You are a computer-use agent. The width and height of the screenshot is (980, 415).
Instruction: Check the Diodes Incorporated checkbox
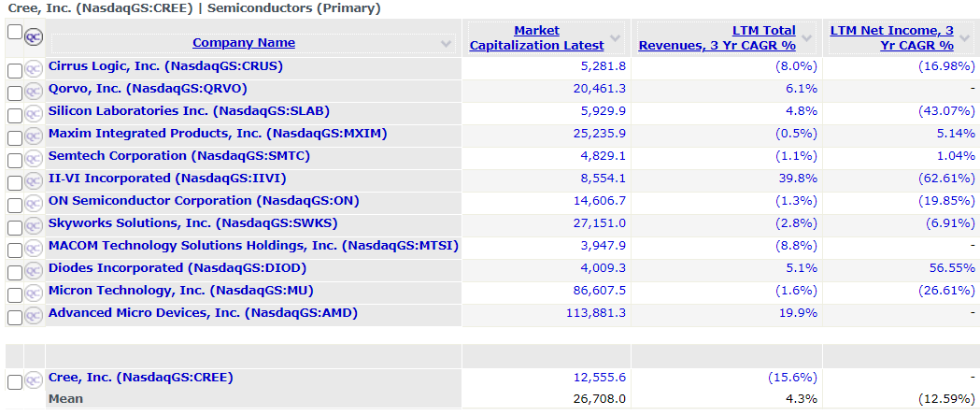pos(14,273)
